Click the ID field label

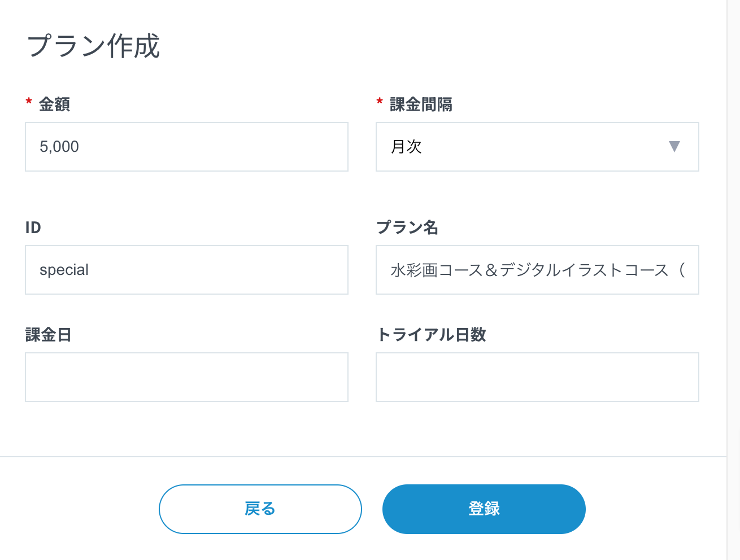[33, 228]
